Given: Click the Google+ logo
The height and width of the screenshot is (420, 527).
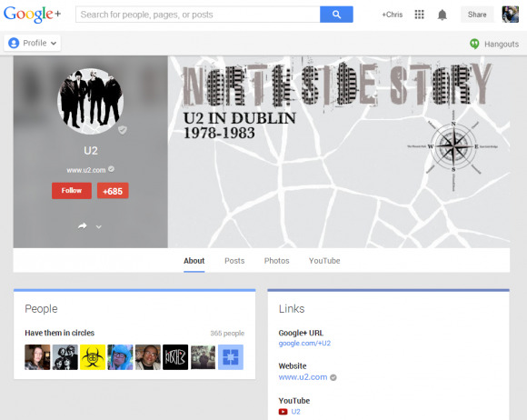Looking at the screenshot, I should [x=33, y=15].
